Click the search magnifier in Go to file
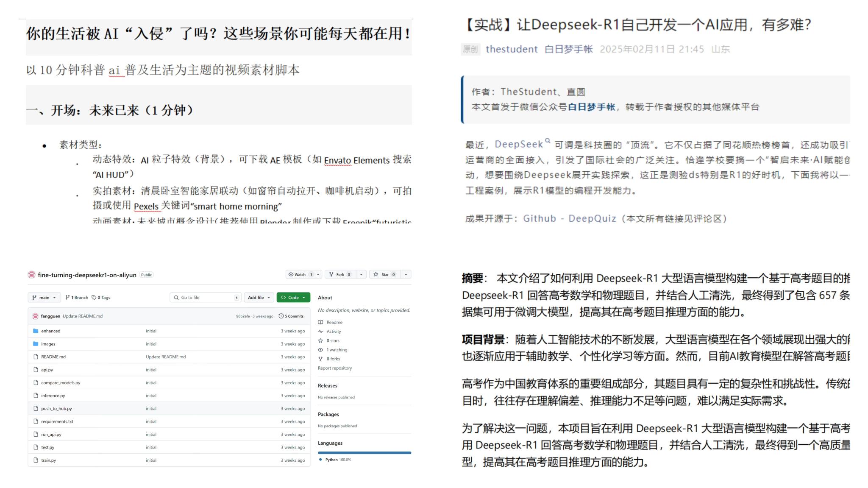 click(176, 298)
